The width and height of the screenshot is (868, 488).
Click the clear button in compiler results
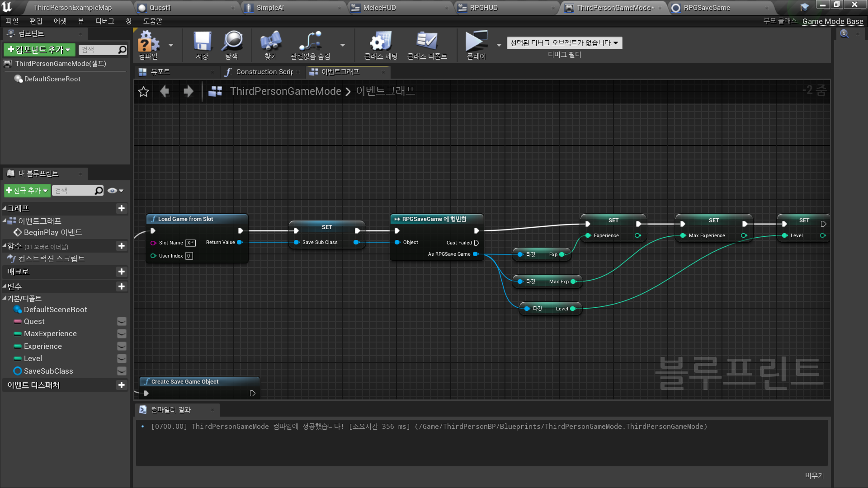(x=814, y=475)
